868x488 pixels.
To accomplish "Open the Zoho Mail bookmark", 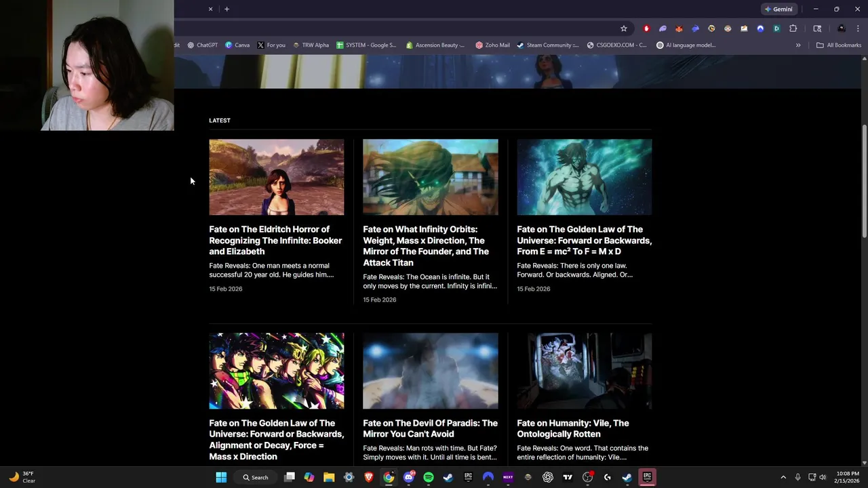I will pos(492,45).
